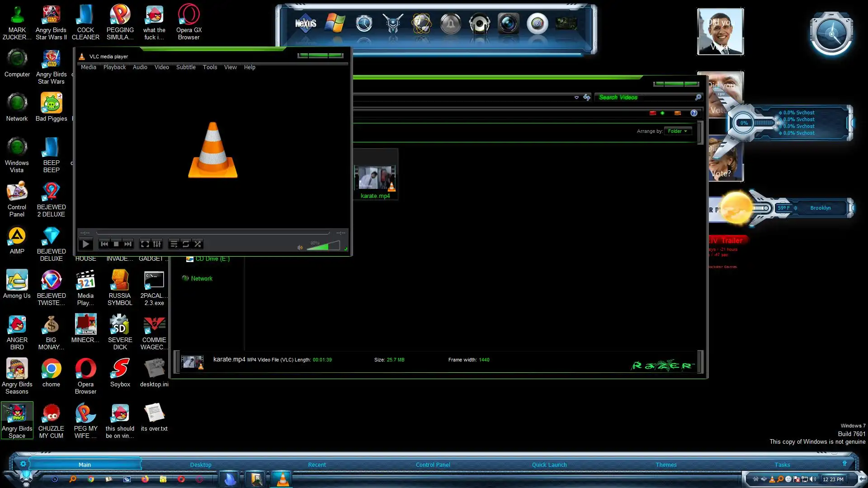Open the Subtitle menu
This screenshot has width=868, height=488.
tap(186, 67)
